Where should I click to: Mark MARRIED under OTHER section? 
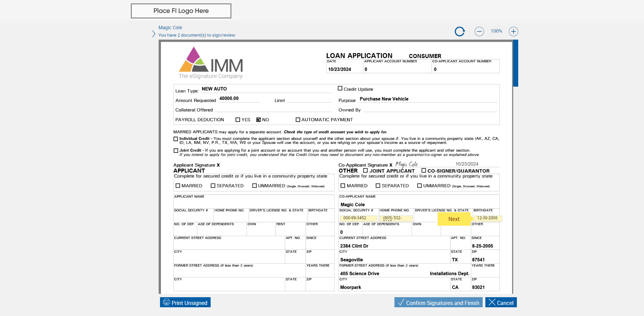coord(343,185)
